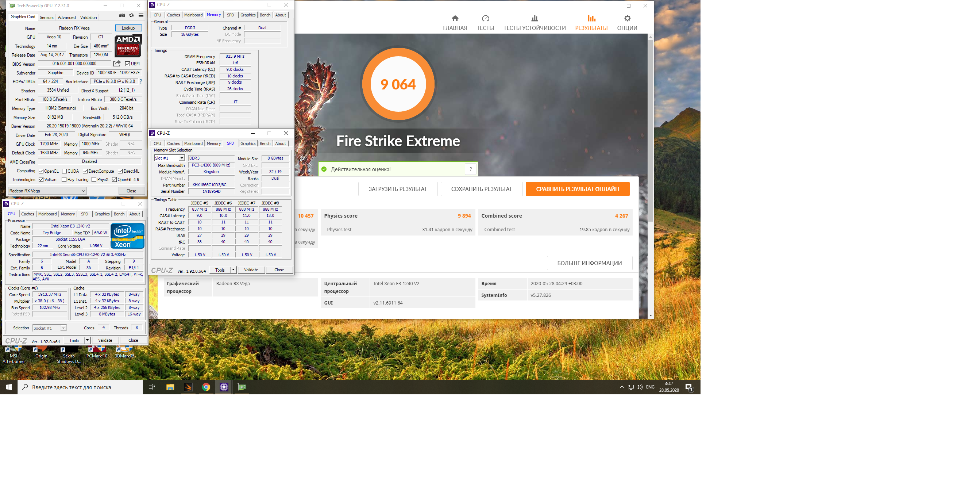Click the BIOS export share icon in GPU-Z

pos(117,64)
